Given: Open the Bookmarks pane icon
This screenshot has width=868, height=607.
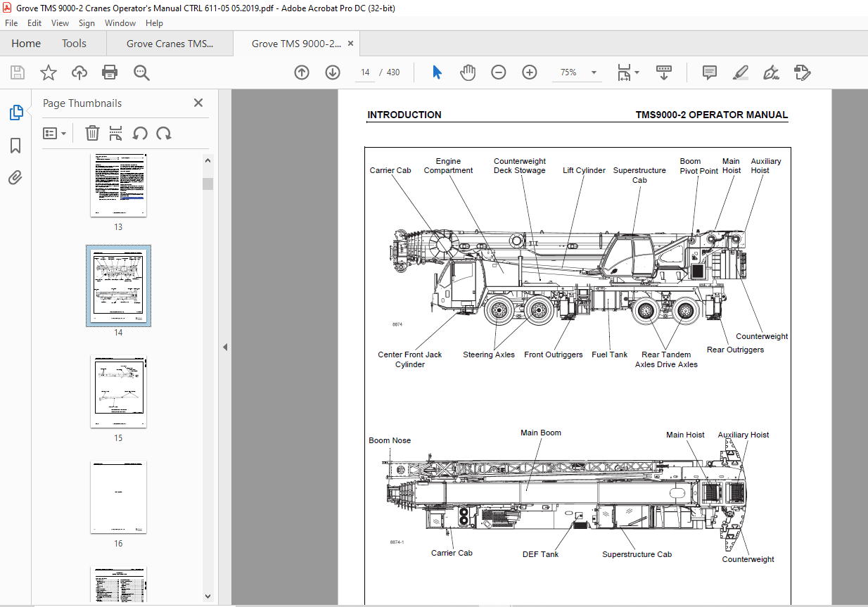Looking at the screenshot, I should point(15,146).
